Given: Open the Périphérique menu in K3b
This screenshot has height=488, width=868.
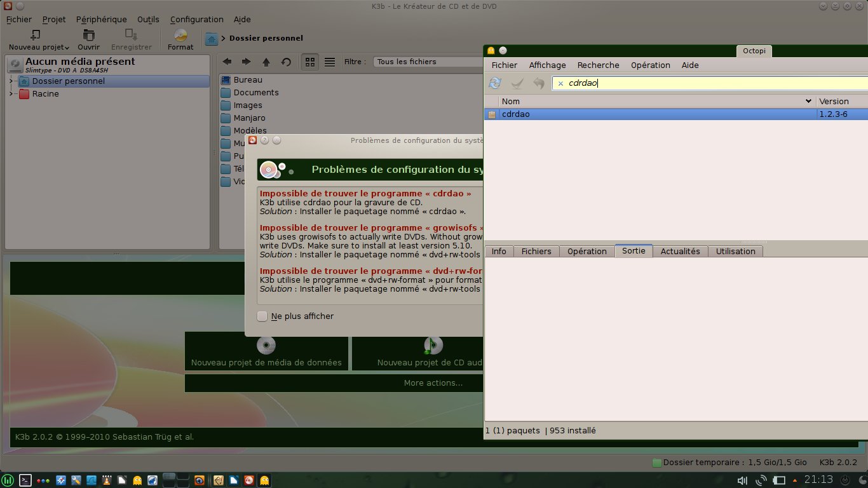Looking at the screenshot, I should click(101, 19).
